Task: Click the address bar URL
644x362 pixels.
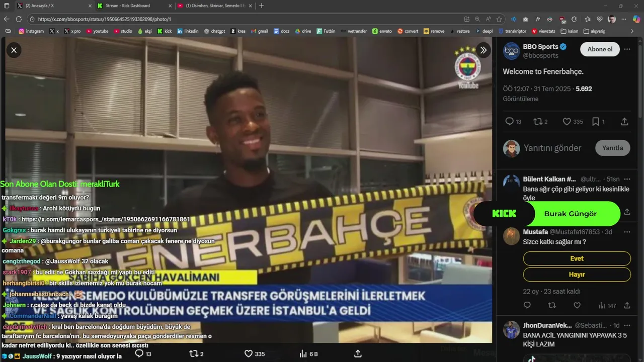Action: [x=104, y=19]
